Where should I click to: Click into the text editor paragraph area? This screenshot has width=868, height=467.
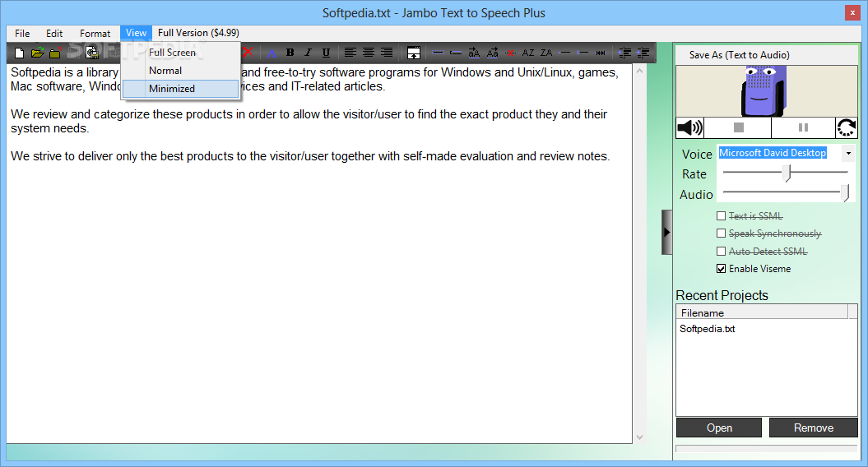coord(319,255)
